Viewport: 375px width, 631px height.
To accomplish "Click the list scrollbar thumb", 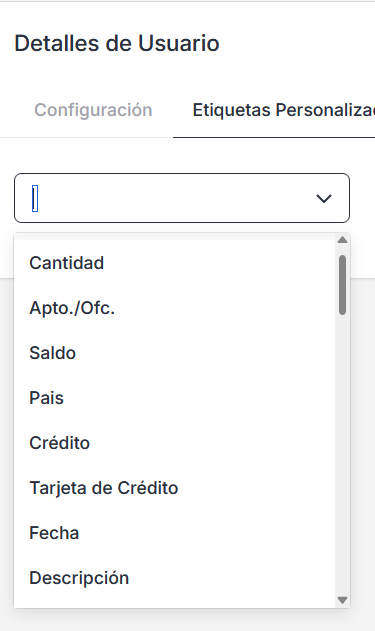I will pyautogui.click(x=342, y=285).
